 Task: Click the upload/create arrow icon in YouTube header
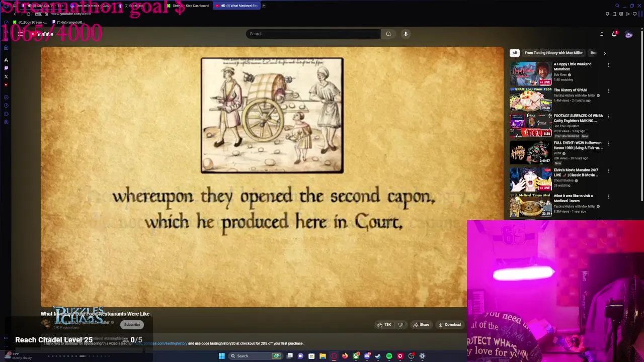coord(602,34)
